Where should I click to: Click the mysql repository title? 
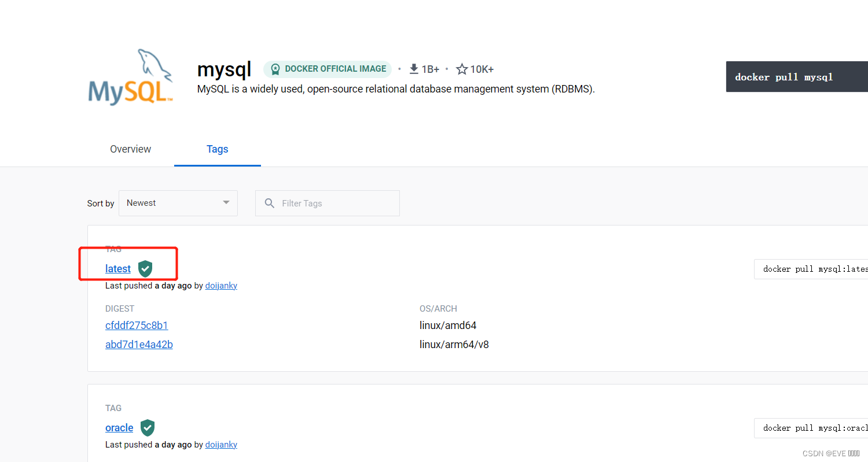click(225, 70)
